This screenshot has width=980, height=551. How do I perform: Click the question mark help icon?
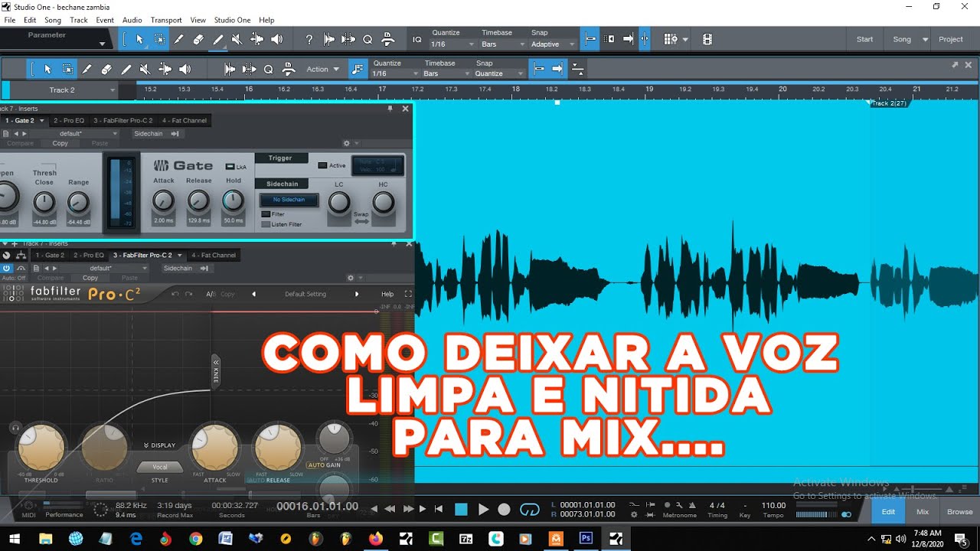(x=309, y=39)
